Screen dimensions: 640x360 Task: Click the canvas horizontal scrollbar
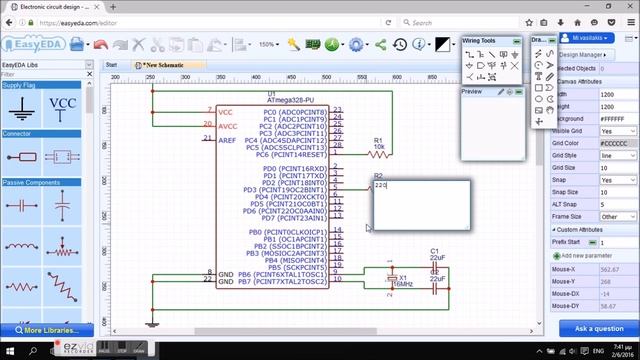[285, 331]
